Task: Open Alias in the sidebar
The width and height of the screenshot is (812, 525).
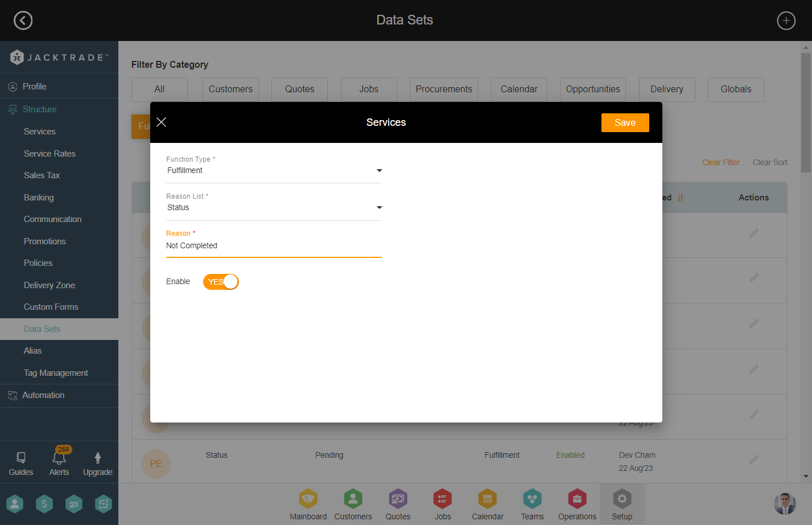Action: pos(33,351)
